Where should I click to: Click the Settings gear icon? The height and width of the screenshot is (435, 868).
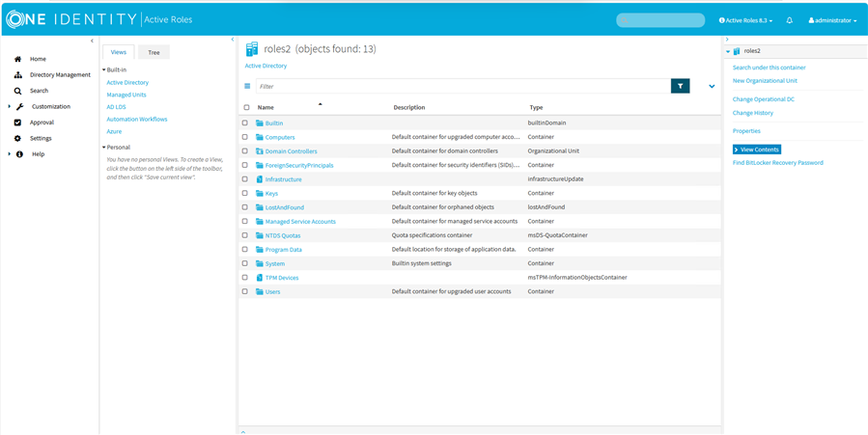(17, 138)
